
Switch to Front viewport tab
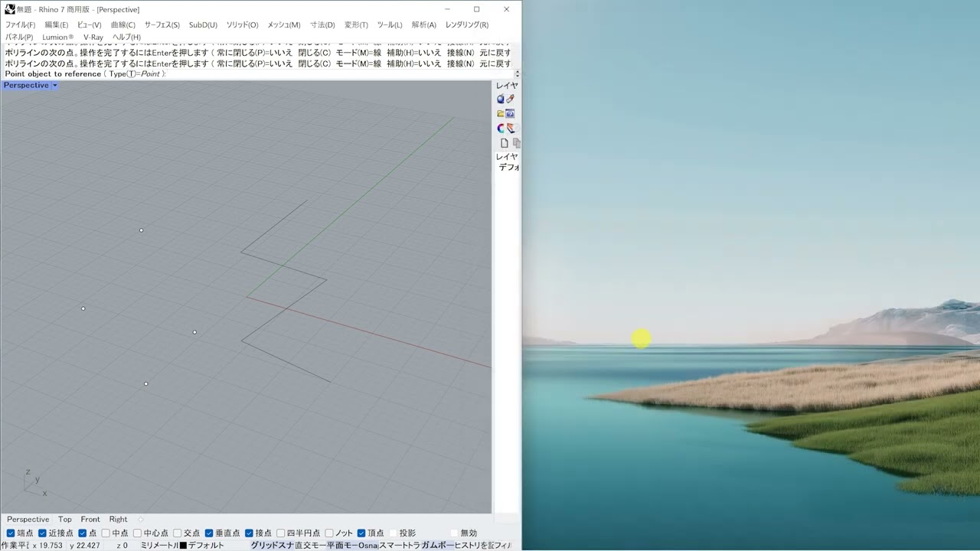coord(90,519)
